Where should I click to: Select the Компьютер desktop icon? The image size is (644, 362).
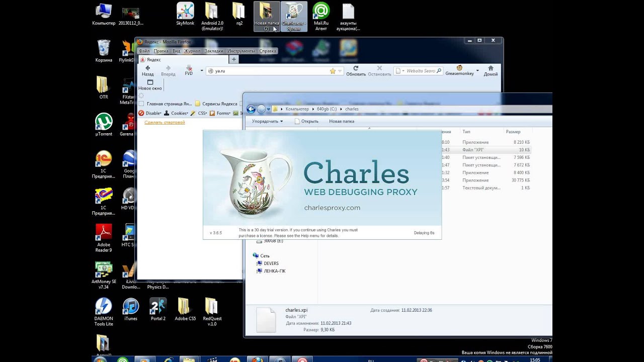click(x=104, y=15)
